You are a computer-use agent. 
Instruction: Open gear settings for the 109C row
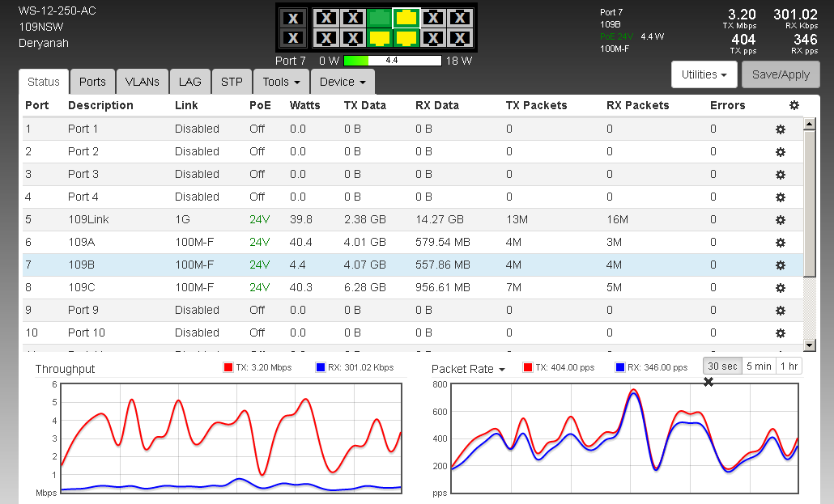pyautogui.click(x=781, y=287)
